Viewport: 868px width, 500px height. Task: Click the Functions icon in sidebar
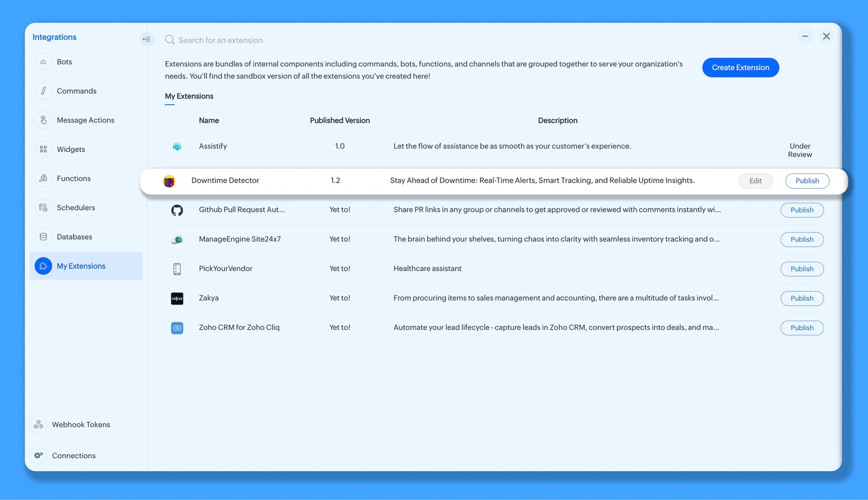tap(43, 178)
